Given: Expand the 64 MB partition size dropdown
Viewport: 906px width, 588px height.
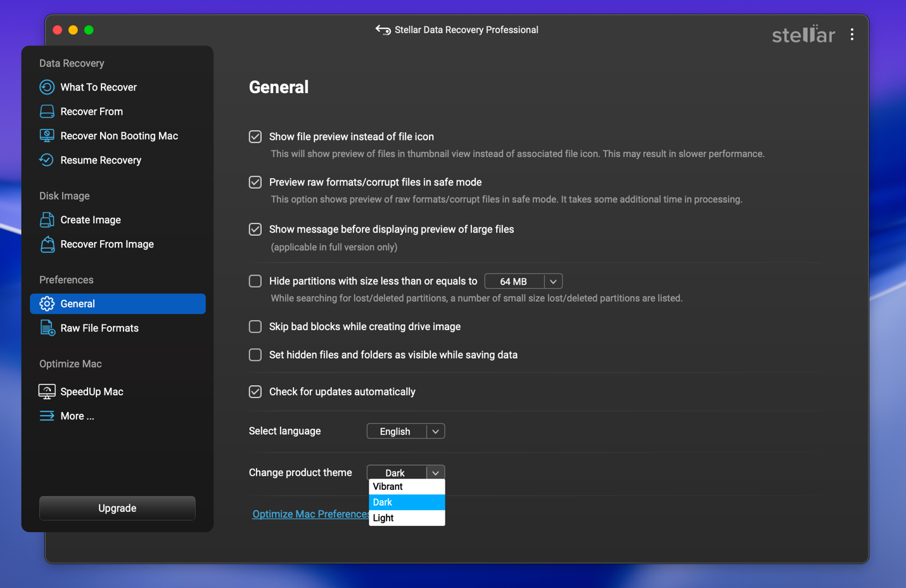Looking at the screenshot, I should (553, 281).
